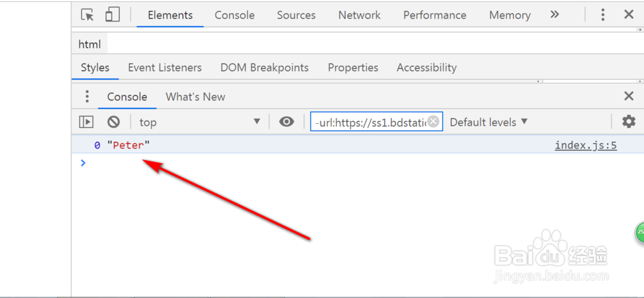Click the console filter input field
Image resolution: width=644 pixels, height=298 pixels.
click(369, 122)
